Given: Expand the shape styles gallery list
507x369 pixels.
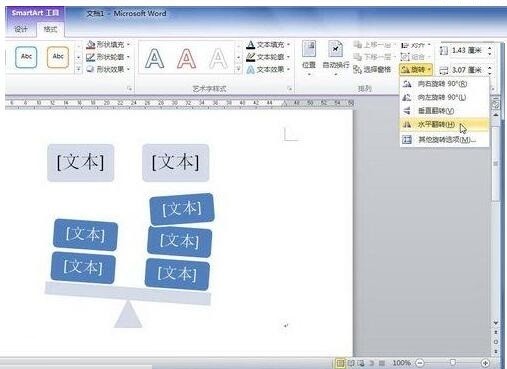Looking at the screenshot, I should click(78, 69).
